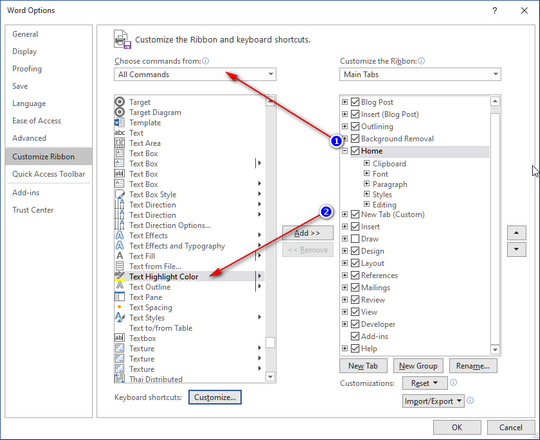
Task: Click the commands list scroll down arrow
Action: (270, 377)
